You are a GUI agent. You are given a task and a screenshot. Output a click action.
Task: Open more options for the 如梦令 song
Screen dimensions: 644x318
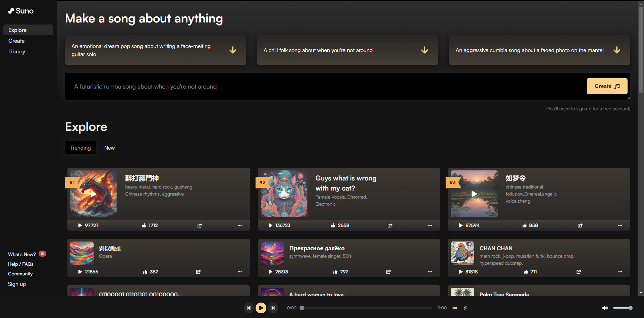[x=620, y=225]
